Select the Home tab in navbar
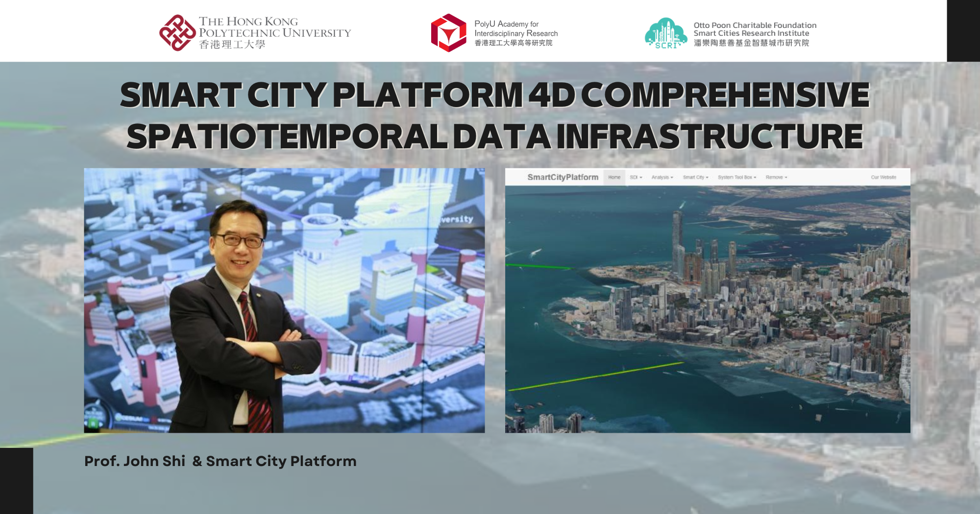Screen dimensions: 980x514 click(x=614, y=177)
